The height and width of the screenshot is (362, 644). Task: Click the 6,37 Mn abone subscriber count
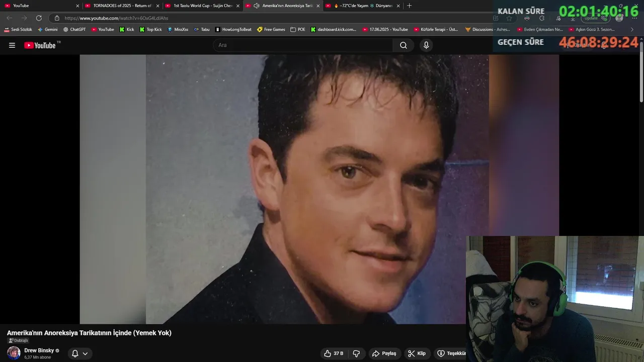(x=38, y=357)
